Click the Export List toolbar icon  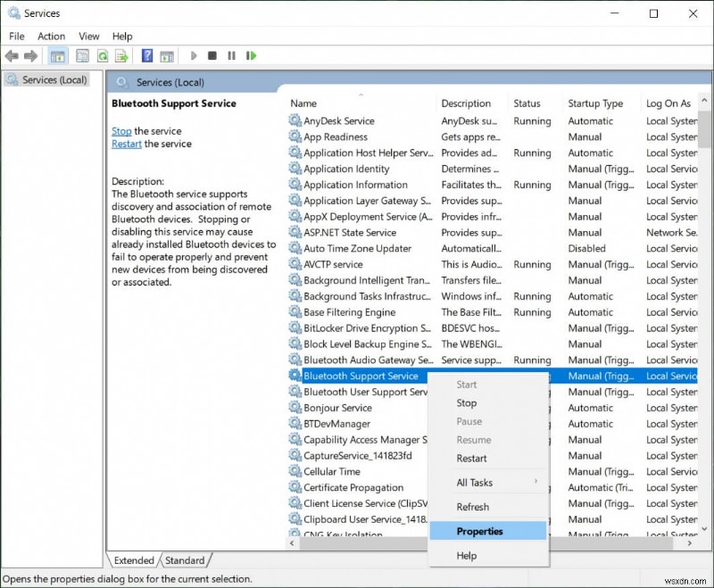pos(122,55)
